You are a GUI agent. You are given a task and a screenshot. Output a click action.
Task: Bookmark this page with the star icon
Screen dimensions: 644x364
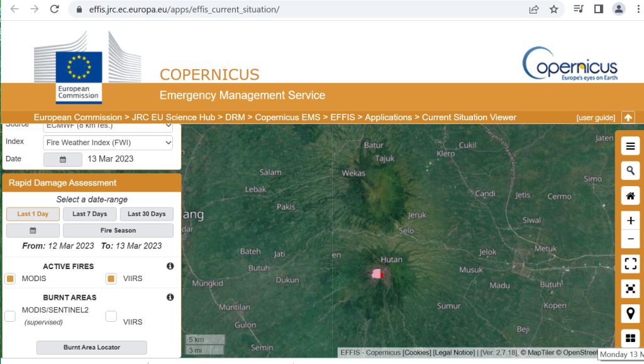(x=553, y=9)
